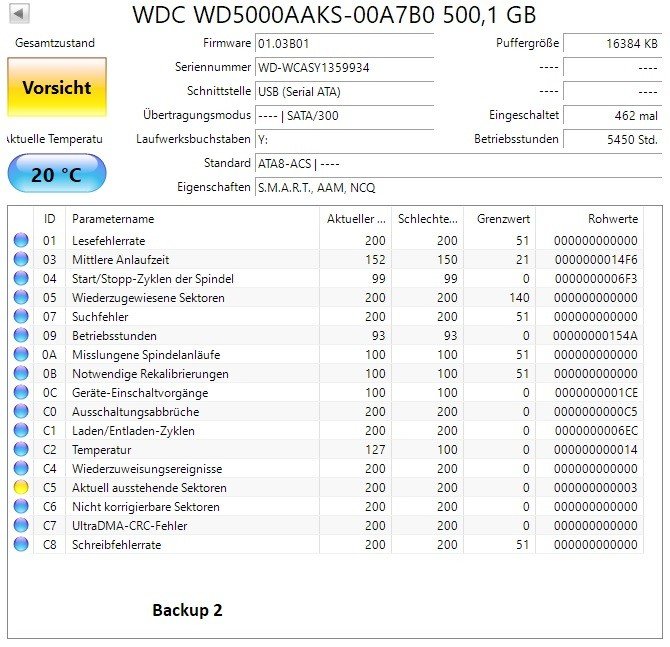Click the status dot for Mittlere Anlaufzeit
Viewport: 670px width, 647px height.
point(21,259)
